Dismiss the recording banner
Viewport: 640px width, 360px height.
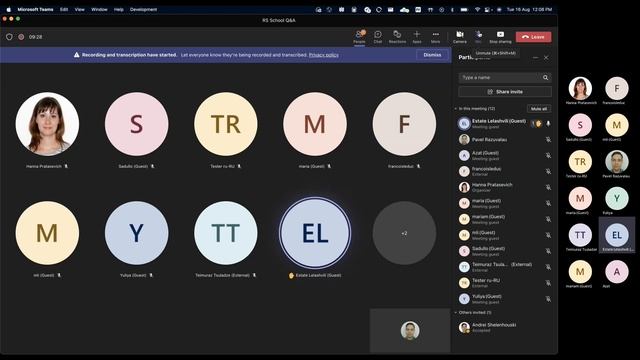coord(432,55)
